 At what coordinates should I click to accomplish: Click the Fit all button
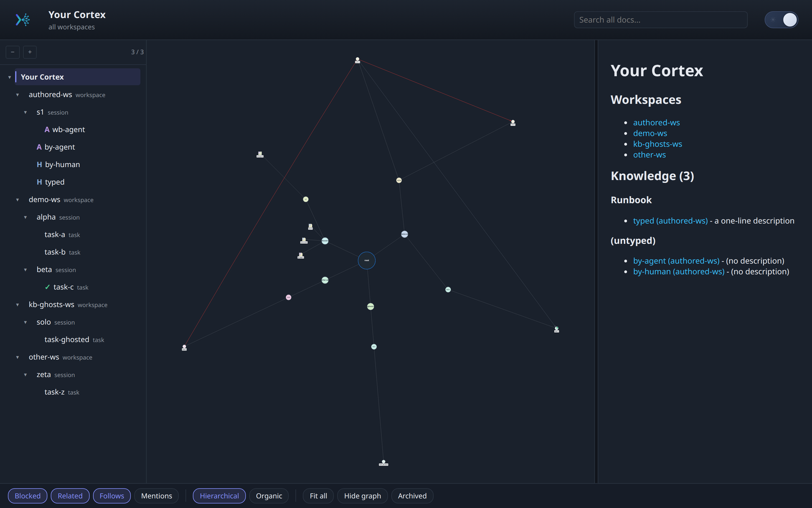[318, 496]
